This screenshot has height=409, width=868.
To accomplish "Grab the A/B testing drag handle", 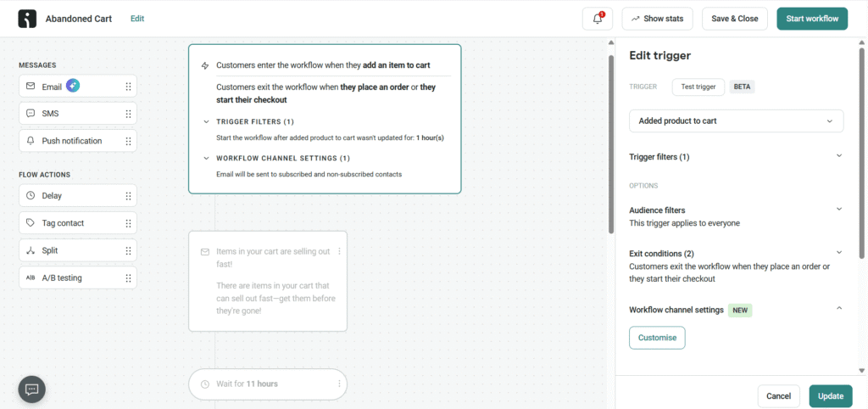I will coord(129,277).
